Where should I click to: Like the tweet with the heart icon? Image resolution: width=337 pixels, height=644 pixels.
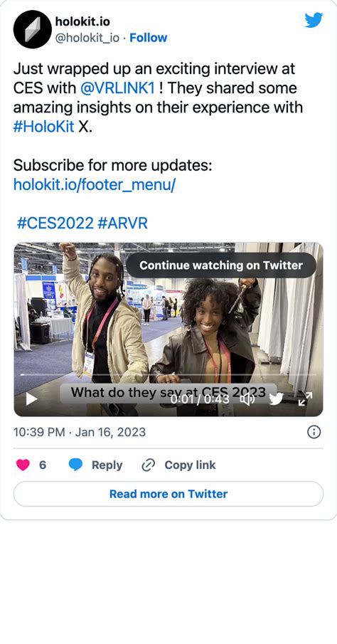23,465
